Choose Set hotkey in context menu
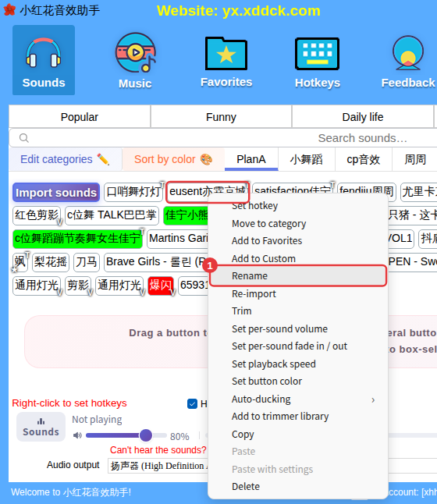The image size is (437, 504). [x=254, y=206]
